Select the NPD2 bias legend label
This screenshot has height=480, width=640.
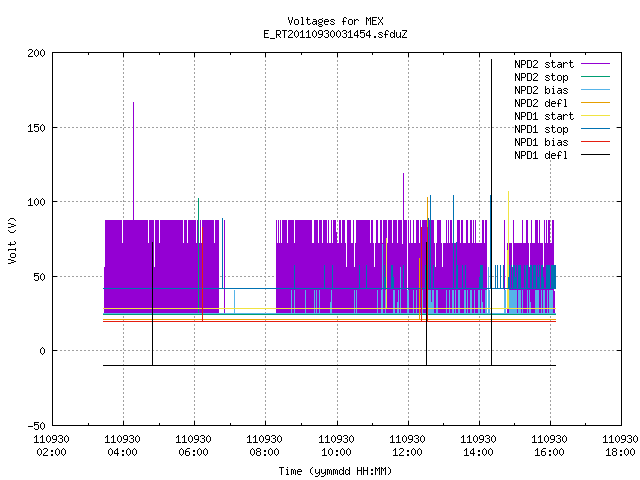541,90
